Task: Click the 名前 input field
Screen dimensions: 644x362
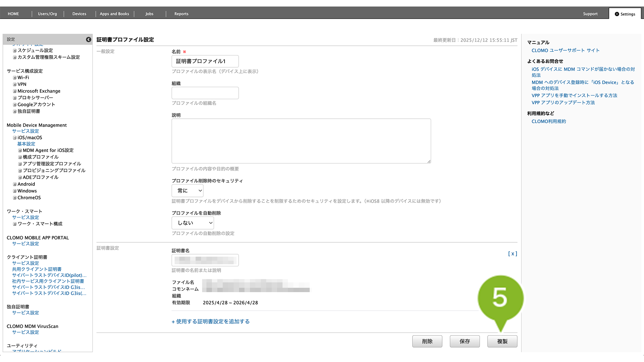Action: pyautogui.click(x=205, y=62)
